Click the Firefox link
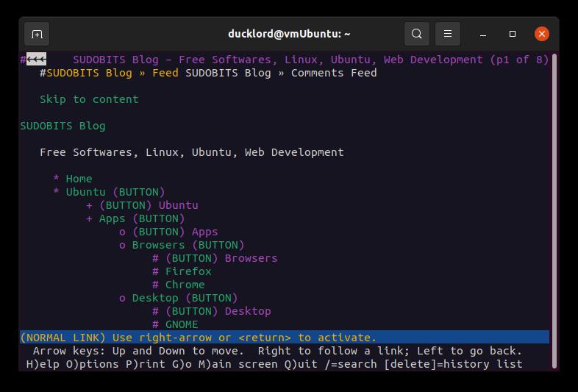 [x=188, y=271]
